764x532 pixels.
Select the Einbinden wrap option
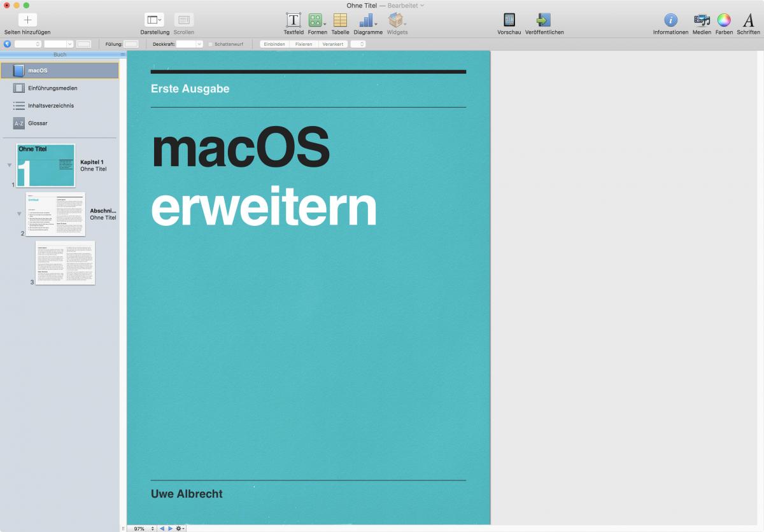[274, 44]
